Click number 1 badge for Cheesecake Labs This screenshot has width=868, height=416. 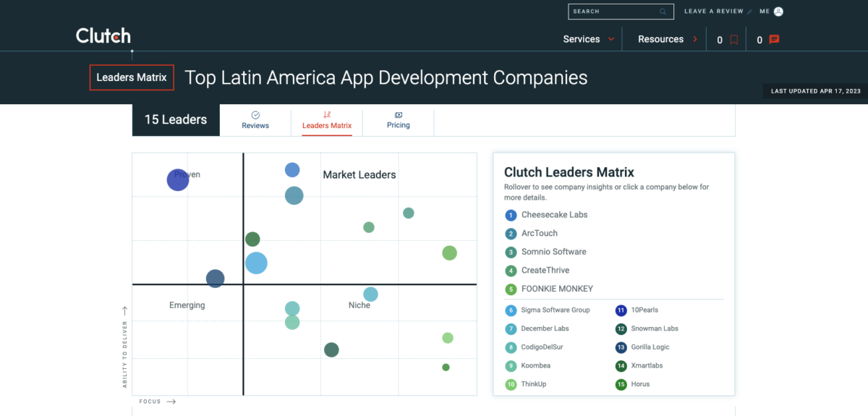[511, 215]
